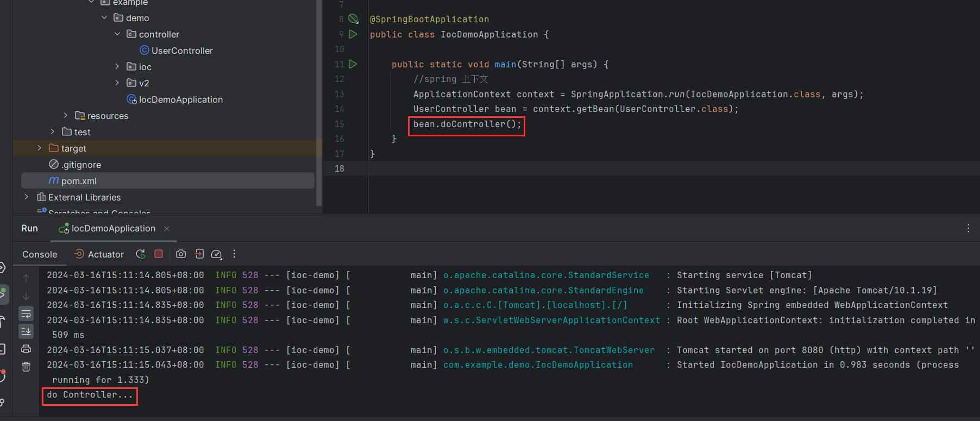This screenshot has width=980, height=421.
Task: Click the IocDemoApplication class icon in tree
Action: click(x=131, y=99)
